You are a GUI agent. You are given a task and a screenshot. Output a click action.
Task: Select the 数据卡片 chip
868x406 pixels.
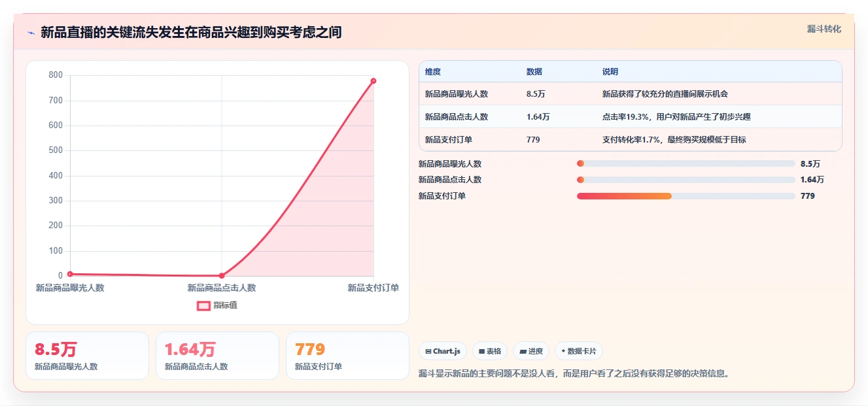579,351
